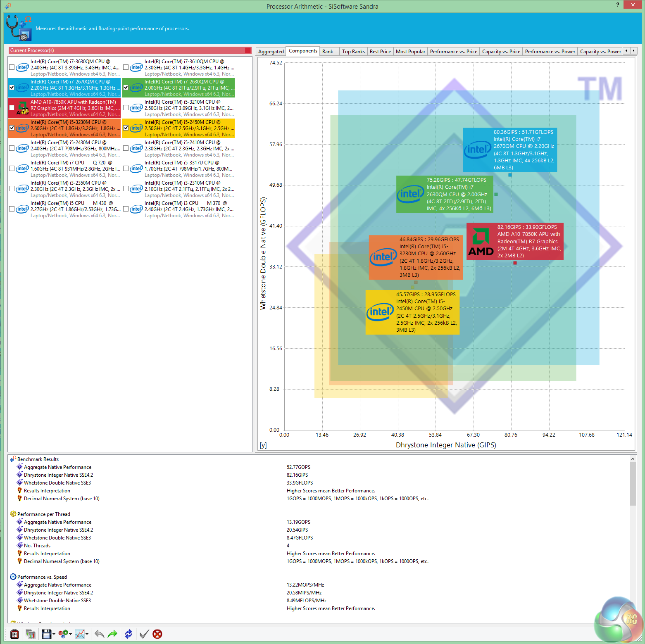Click the bulb icon beside Results Interpretation under Benchmark Results
645x644 pixels.
coord(19,490)
